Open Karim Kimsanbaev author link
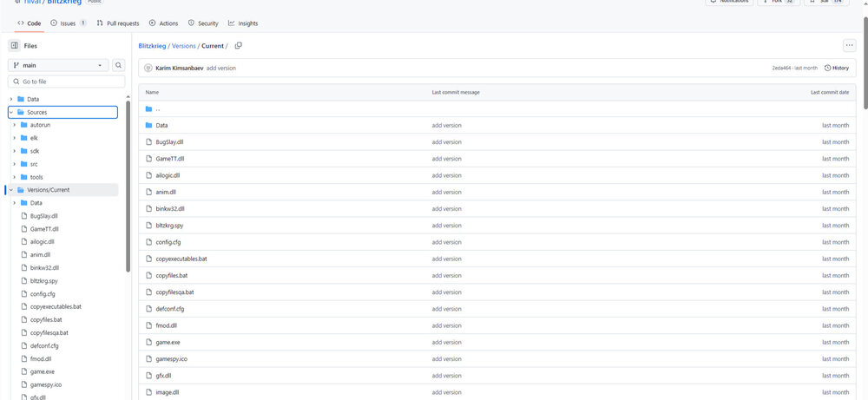868x400 pixels. 180,68
